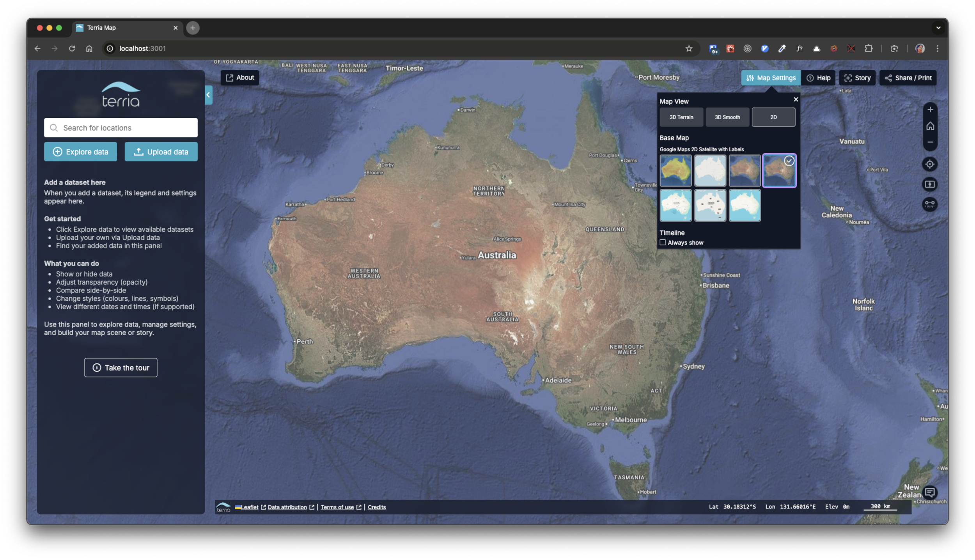Open the measure distance tool icon
The image size is (975, 560).
pyautogui.click(x=930, y=204)
